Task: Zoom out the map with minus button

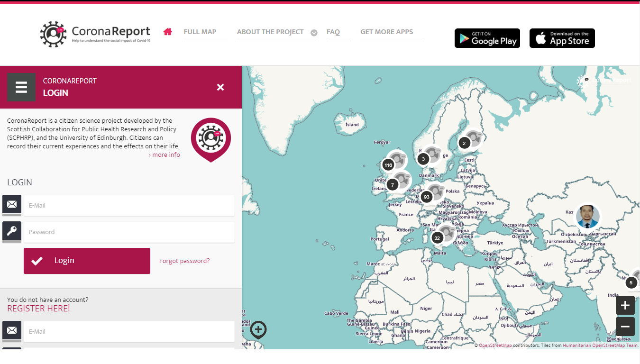Action: click(x=625, y=327)
